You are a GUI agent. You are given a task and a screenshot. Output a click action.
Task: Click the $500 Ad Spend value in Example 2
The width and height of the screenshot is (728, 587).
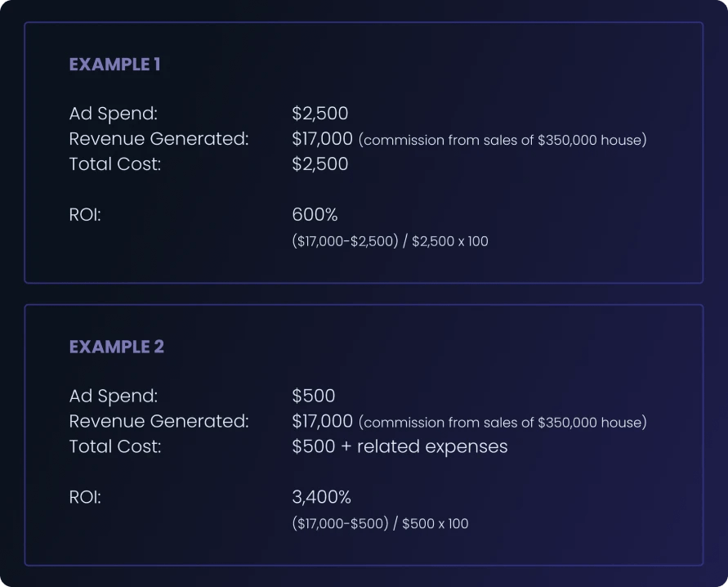pos(313,396)
